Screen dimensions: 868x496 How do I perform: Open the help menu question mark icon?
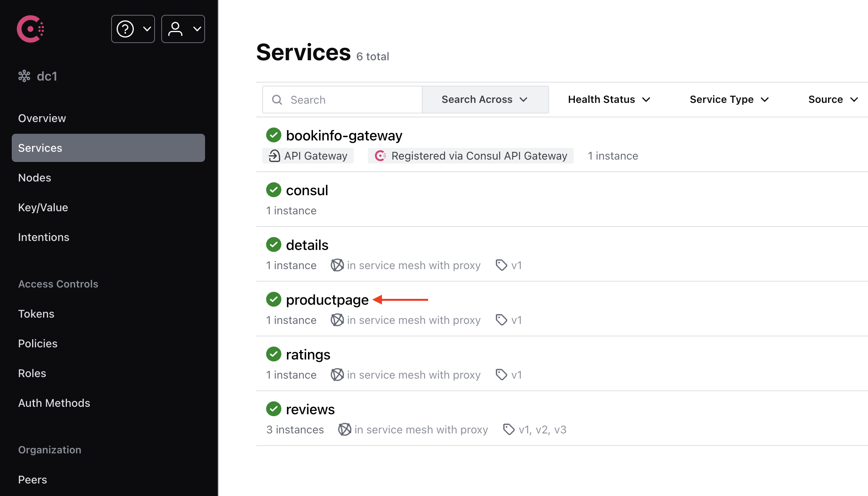125,29
